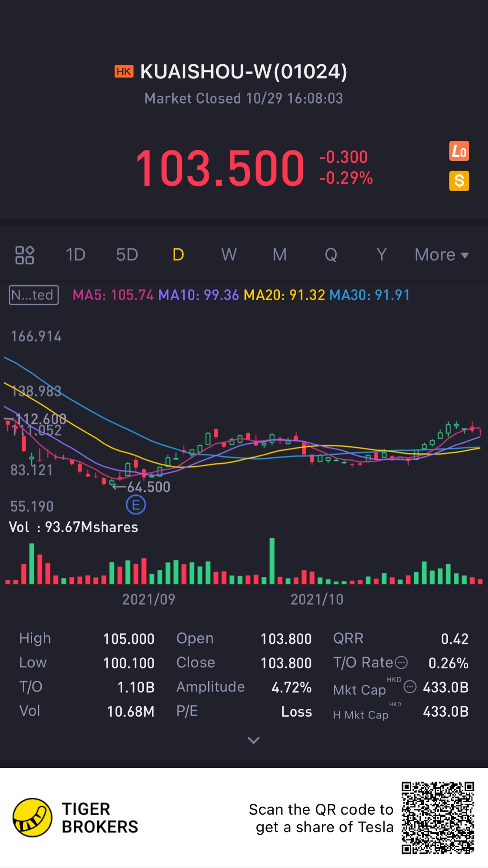Select the W weekly chart tab
The width and height of the screenshot is (488, 868).
229,255
